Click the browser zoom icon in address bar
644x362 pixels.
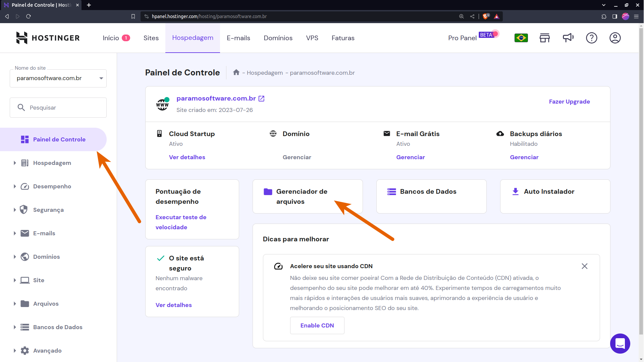(461, 16)
